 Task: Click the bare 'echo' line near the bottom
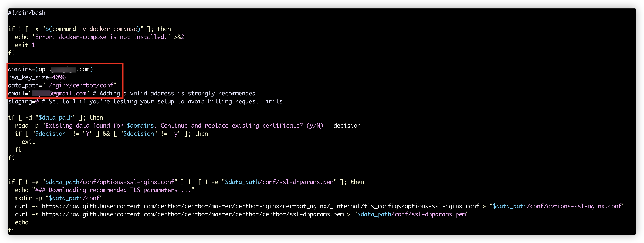click(x=21, y=222)
